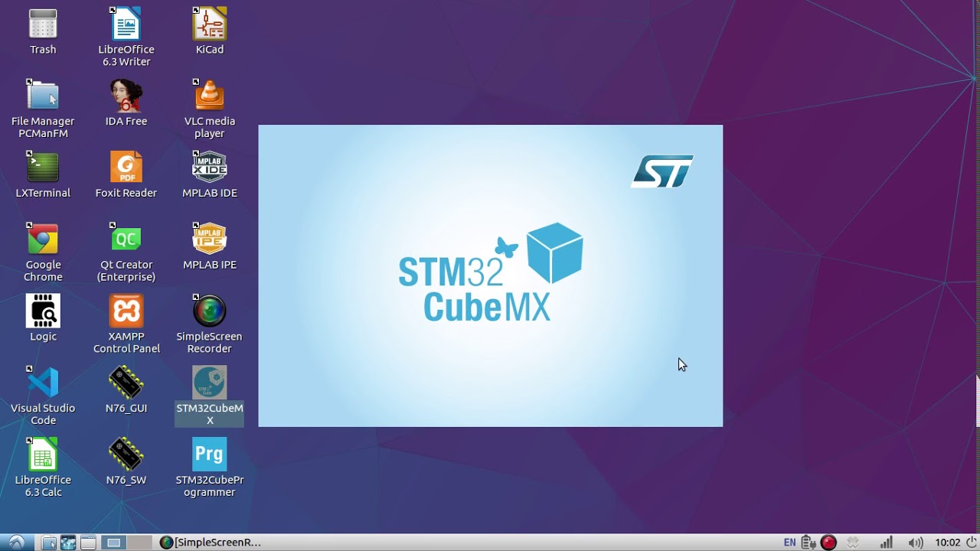This screenshot has width=980, height=551.
Task: Click the STM32 CubeMX splash logo
Action: pyautogui.click(x=491, y=272)
